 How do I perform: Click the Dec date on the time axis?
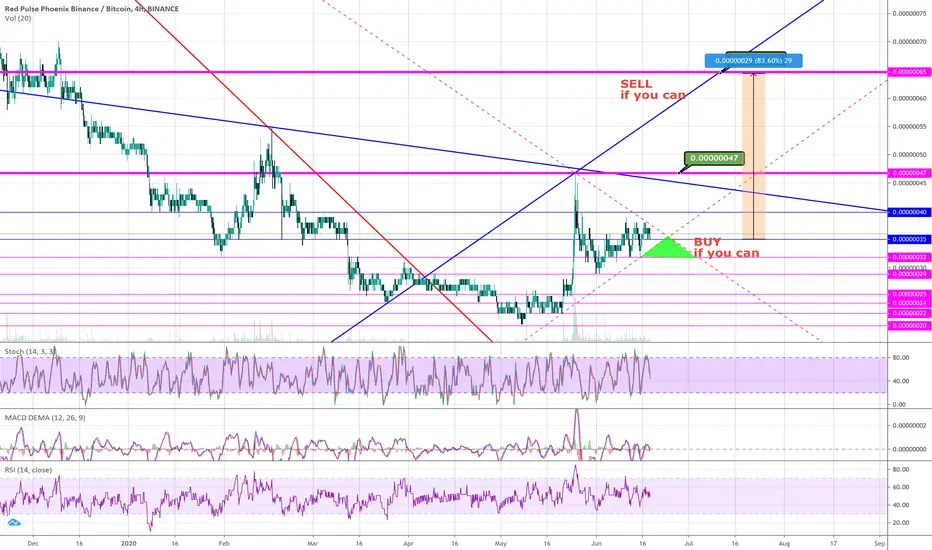[x=33, y=543]
